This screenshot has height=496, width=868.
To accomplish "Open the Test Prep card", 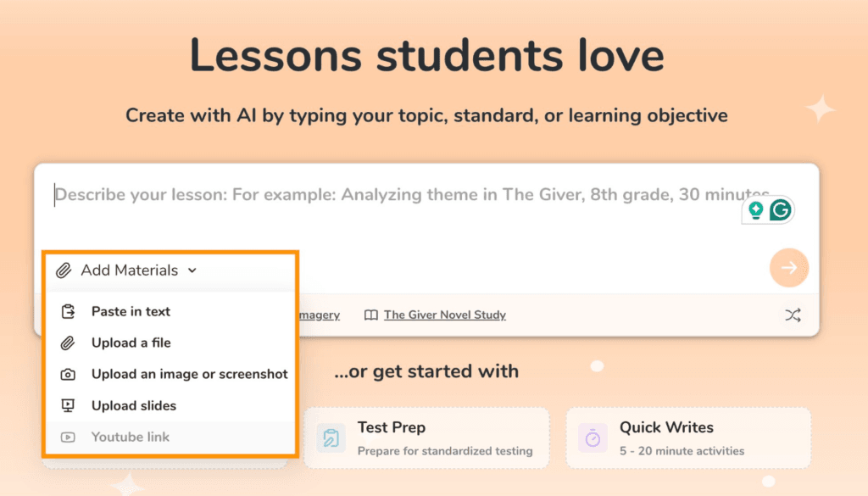I will (426, 437).
